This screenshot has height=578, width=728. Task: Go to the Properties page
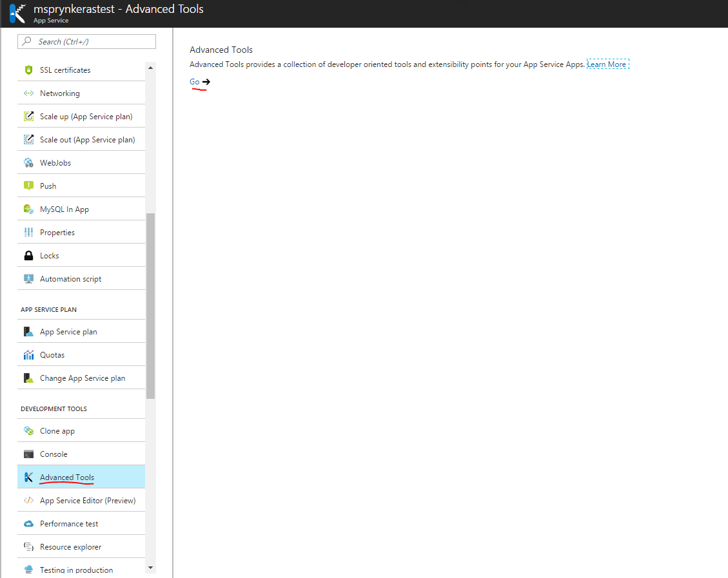point(81,233)
